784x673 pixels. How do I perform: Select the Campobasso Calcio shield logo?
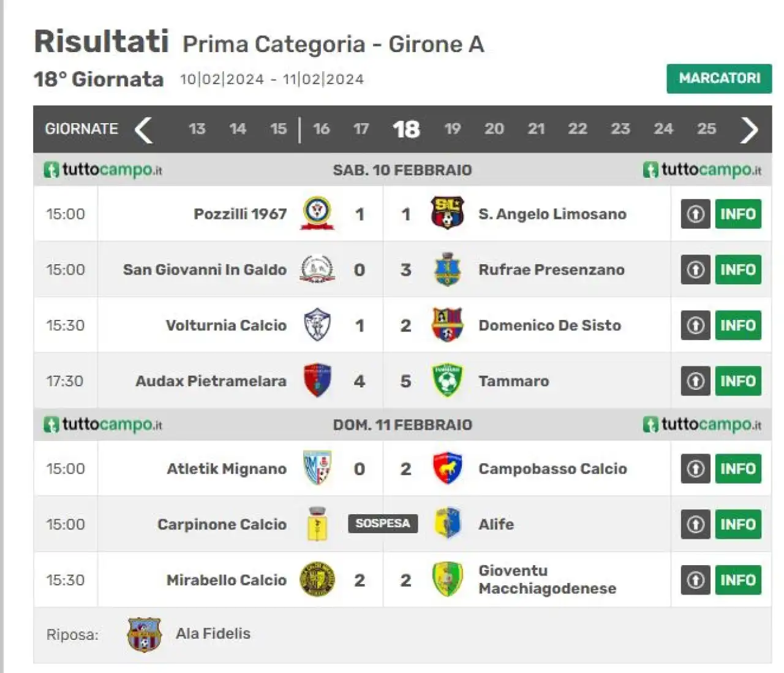tap(447, 468)
